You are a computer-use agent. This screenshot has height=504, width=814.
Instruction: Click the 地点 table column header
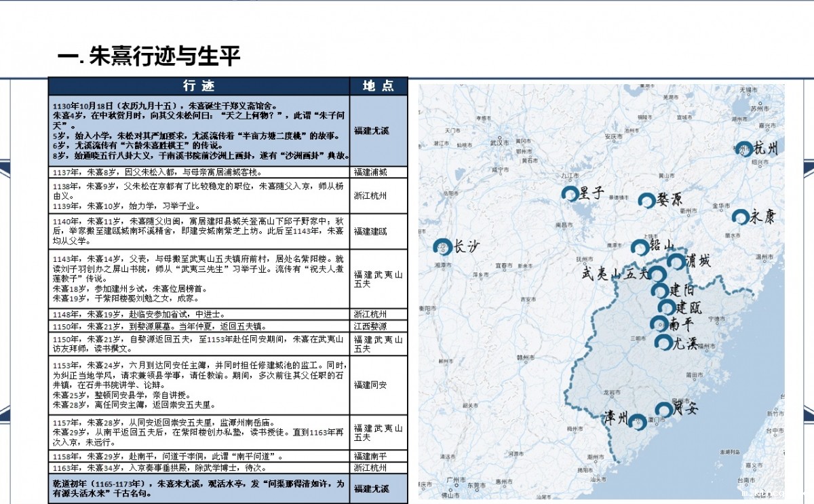coord(379,86)
